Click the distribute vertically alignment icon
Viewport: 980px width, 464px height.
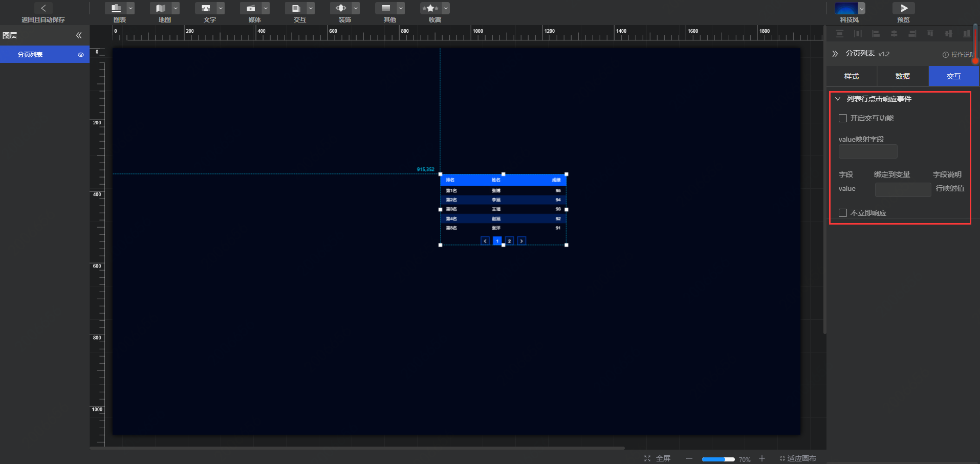839,34
